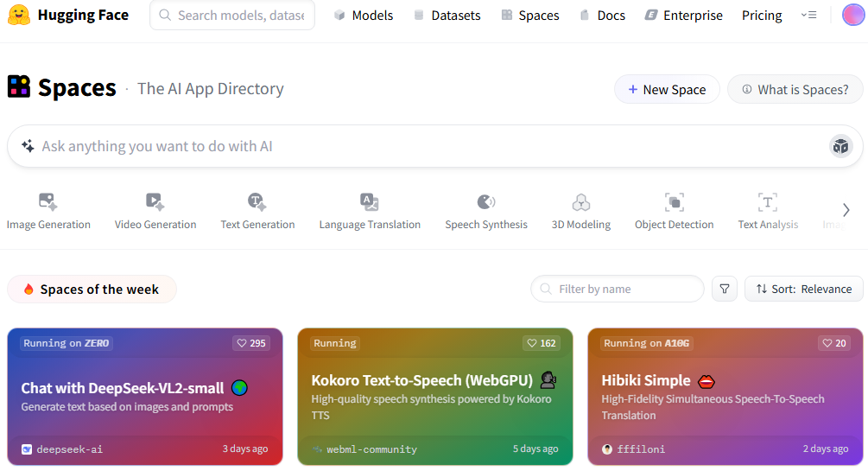Click the 5 days ago timestamp
Image resolution: width=868 pixels, height=471 pixels.
[535, 449]
